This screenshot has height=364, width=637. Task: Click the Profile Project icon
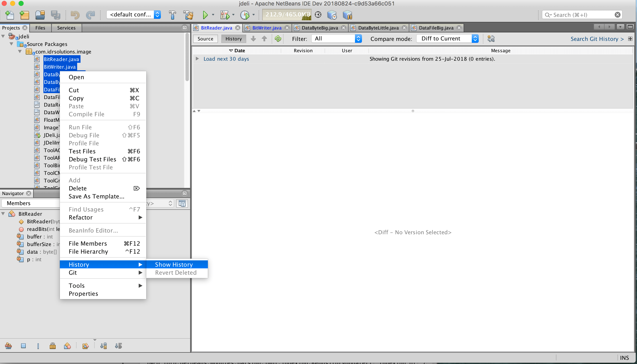point(245,15)
